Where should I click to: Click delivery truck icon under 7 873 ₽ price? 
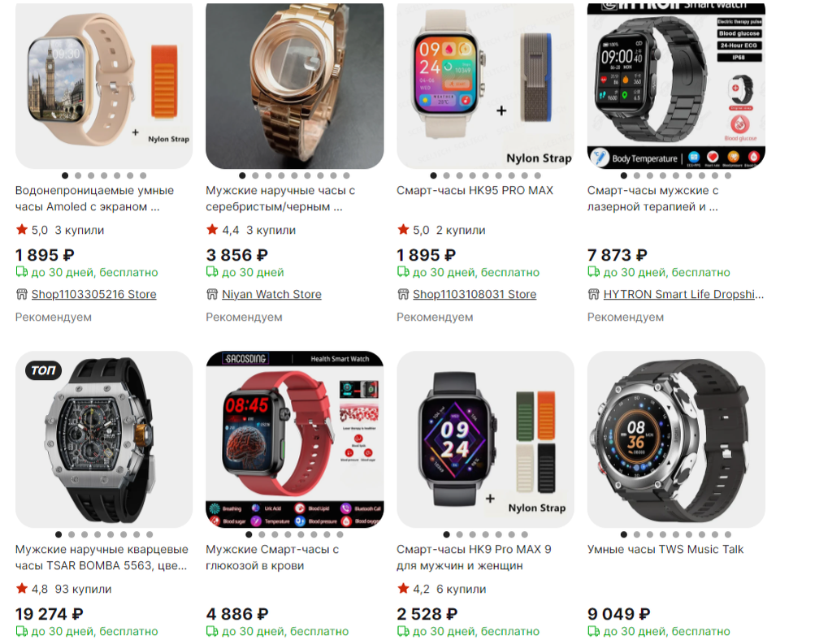coord(594,271)
